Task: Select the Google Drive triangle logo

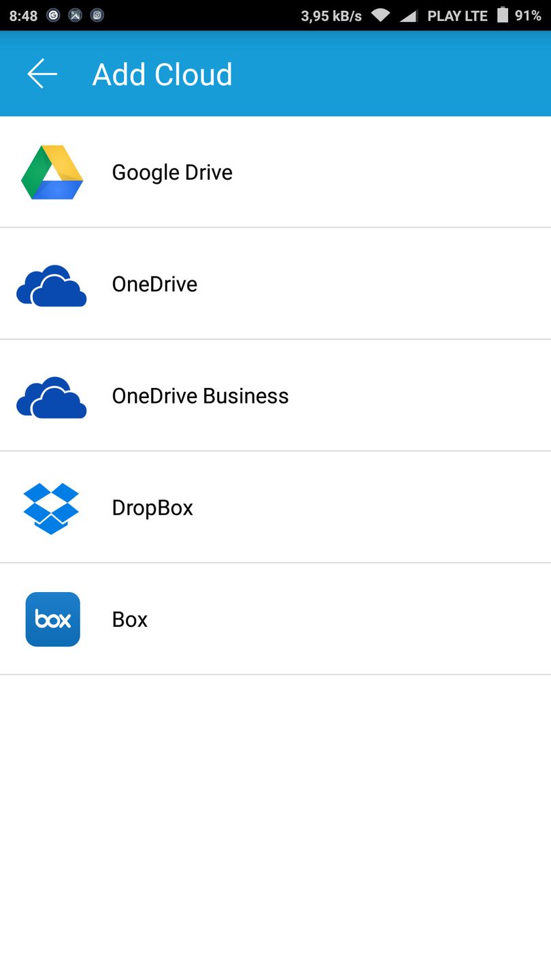Action: point(52,172)
